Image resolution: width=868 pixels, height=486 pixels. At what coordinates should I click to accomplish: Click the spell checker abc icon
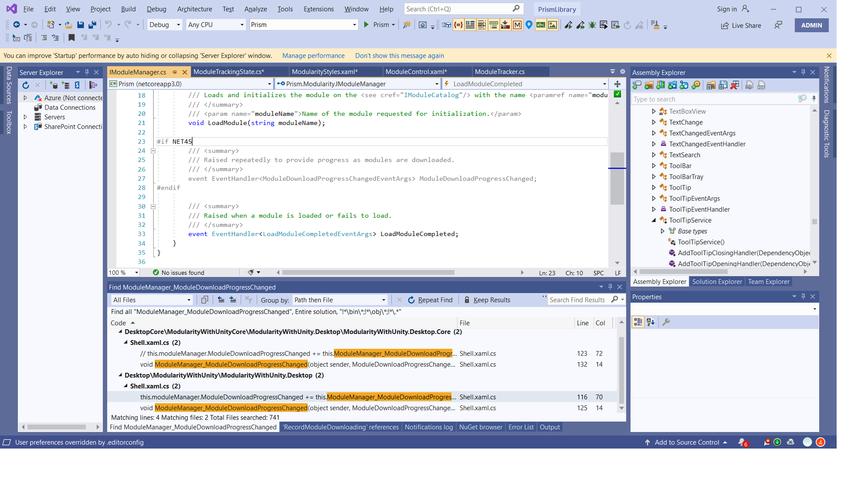pos(540,25)
